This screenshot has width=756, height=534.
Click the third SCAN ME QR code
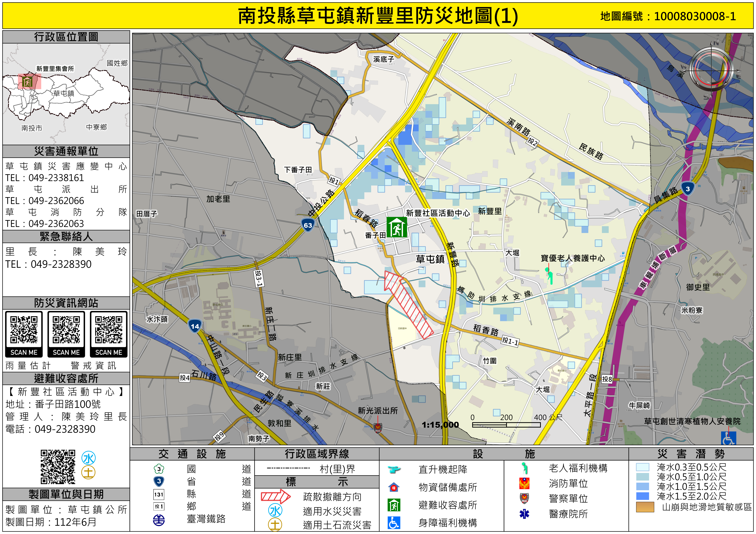tap(109, 330)
